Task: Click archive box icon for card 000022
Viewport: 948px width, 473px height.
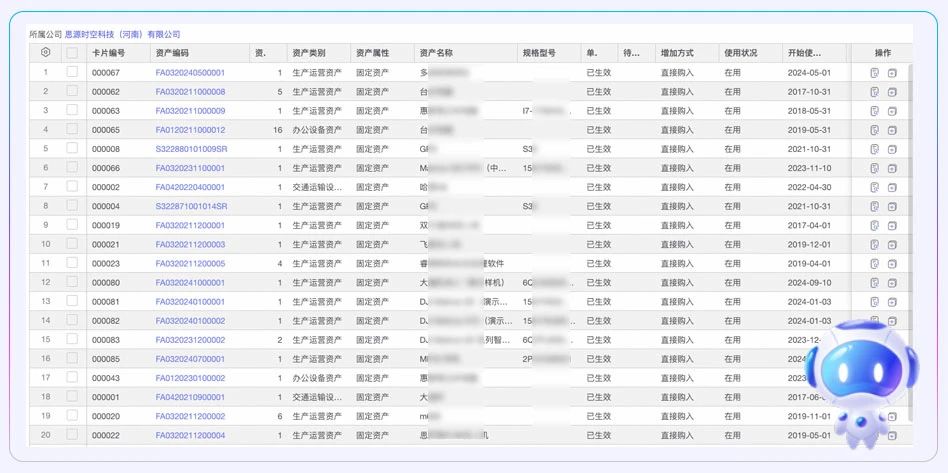Action: point(892,435)
